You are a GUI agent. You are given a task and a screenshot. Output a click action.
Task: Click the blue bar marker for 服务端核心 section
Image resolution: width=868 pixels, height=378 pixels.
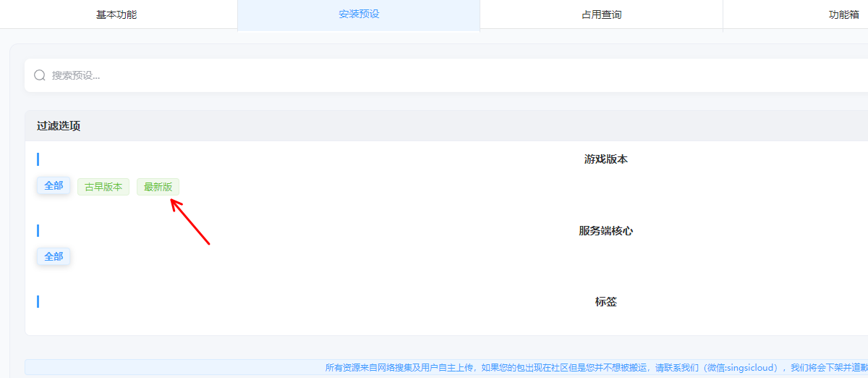tap(38, 231)
